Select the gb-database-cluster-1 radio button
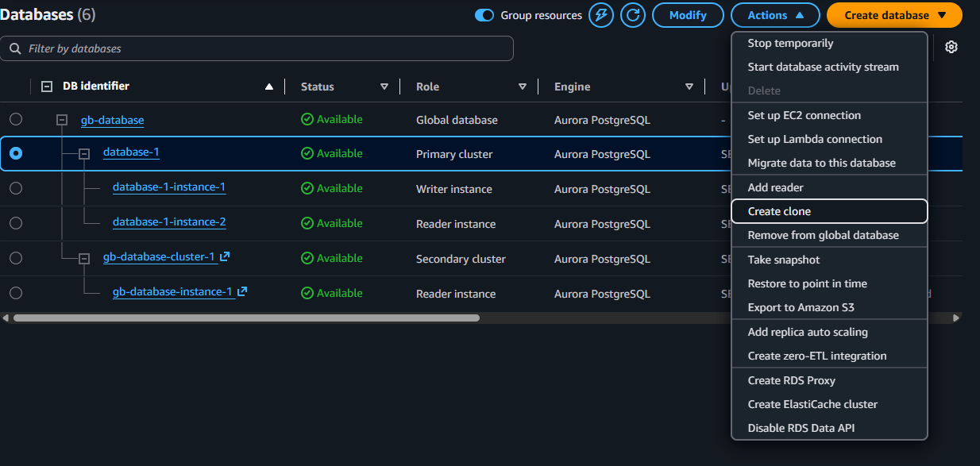This screenshot has height=466, width=980. [x=16, y=258]
